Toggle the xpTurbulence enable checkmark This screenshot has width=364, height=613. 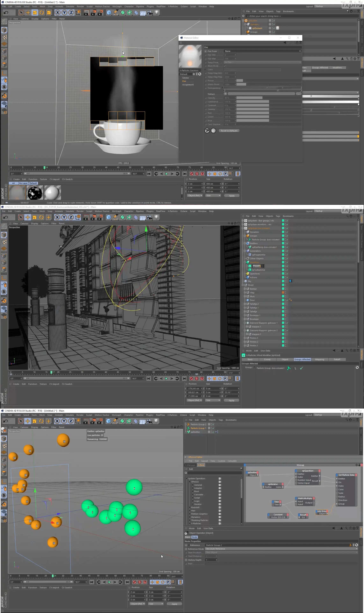pyautogui.click(x=287, y=270)
